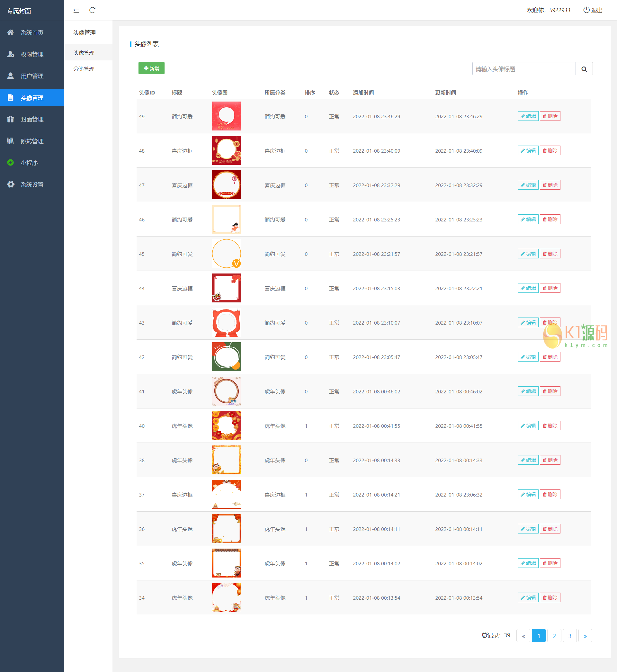
Task: Click 删除 for avatar ID 45
Action: coord(550,254)
